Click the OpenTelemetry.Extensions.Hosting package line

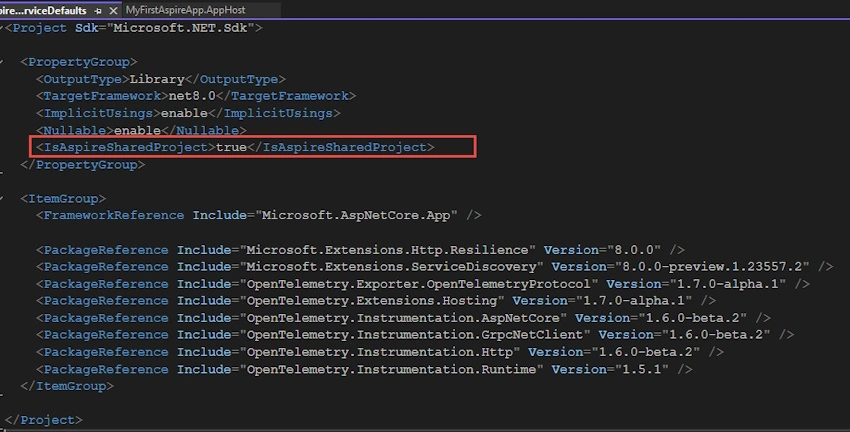tap(376, 301)
